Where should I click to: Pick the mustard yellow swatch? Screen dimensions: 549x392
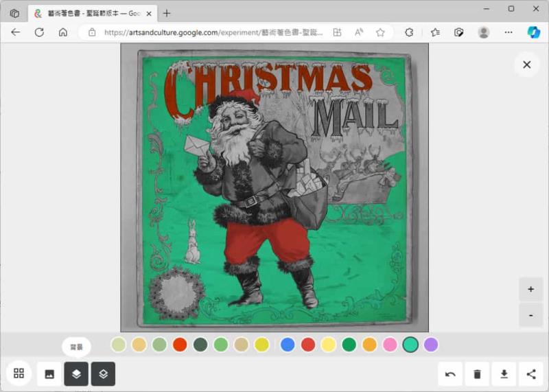click(x=262, y=345)
